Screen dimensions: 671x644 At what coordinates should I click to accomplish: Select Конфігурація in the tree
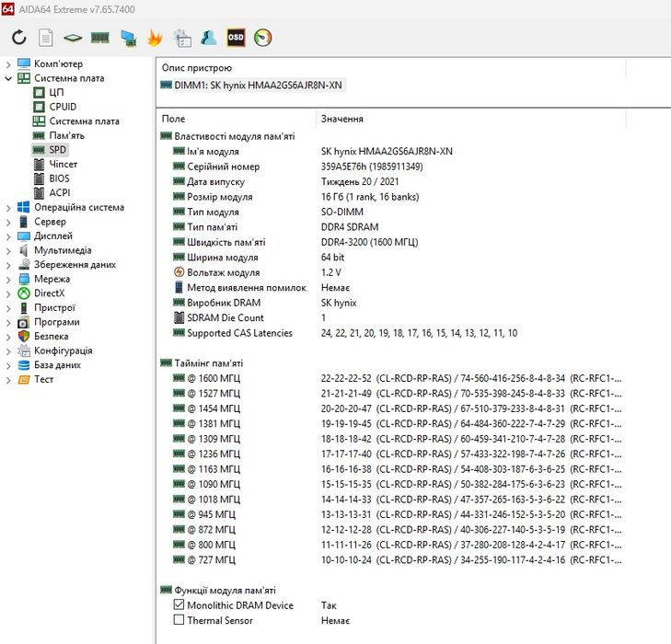63,351
